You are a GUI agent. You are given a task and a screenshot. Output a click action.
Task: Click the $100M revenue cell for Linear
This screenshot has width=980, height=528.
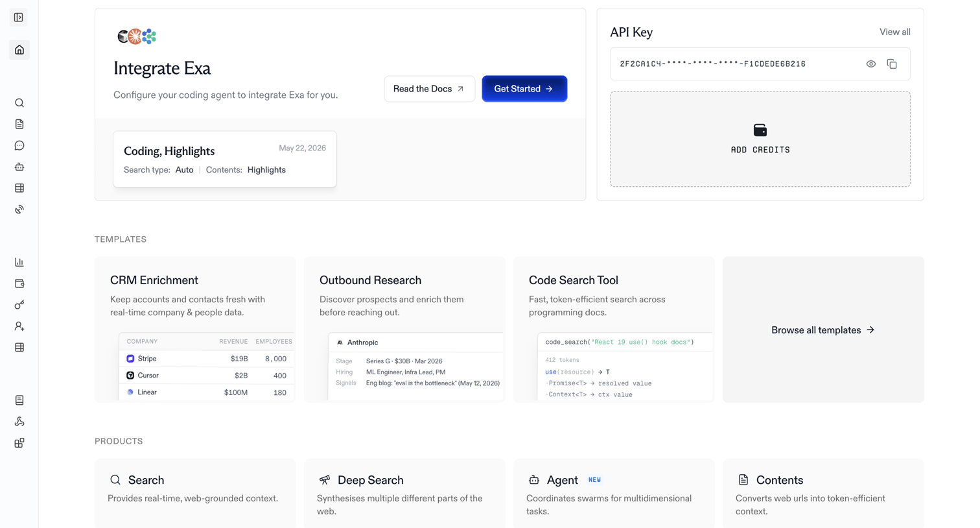(x=236, y=392)
